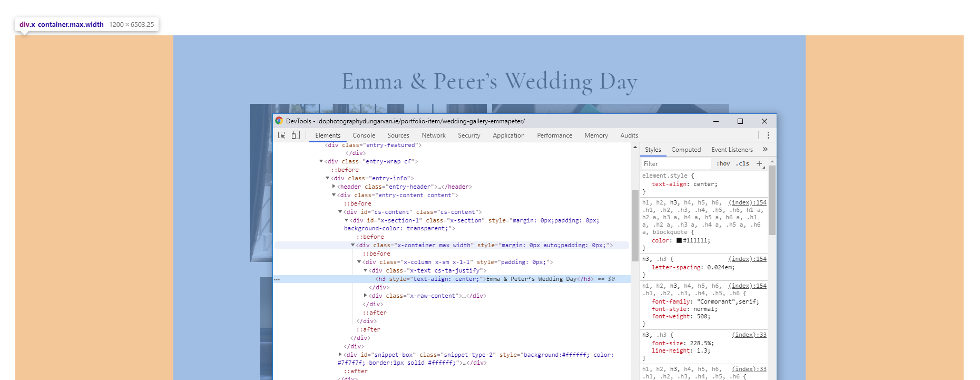The width and height of the screenshot is (980, 380).
Task: Switch to the Computed styles tab
Action: click(686, 150)
